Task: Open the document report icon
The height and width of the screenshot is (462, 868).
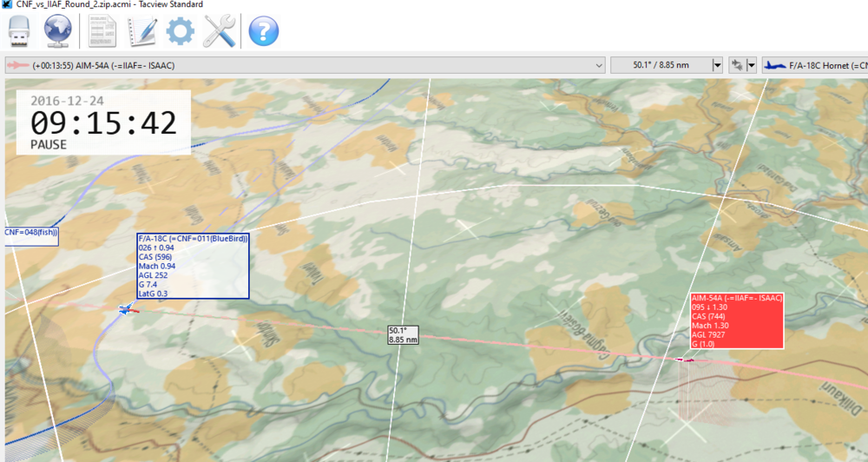Action: 102,31
